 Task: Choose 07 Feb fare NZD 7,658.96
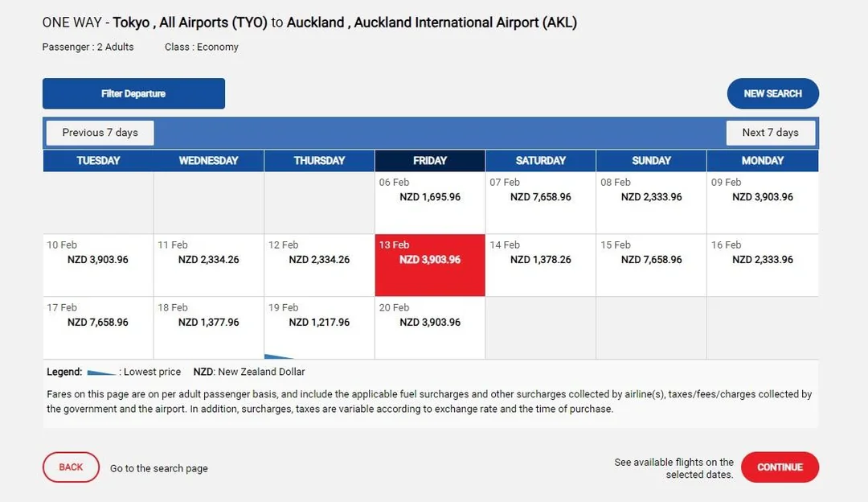coord(540,202)
